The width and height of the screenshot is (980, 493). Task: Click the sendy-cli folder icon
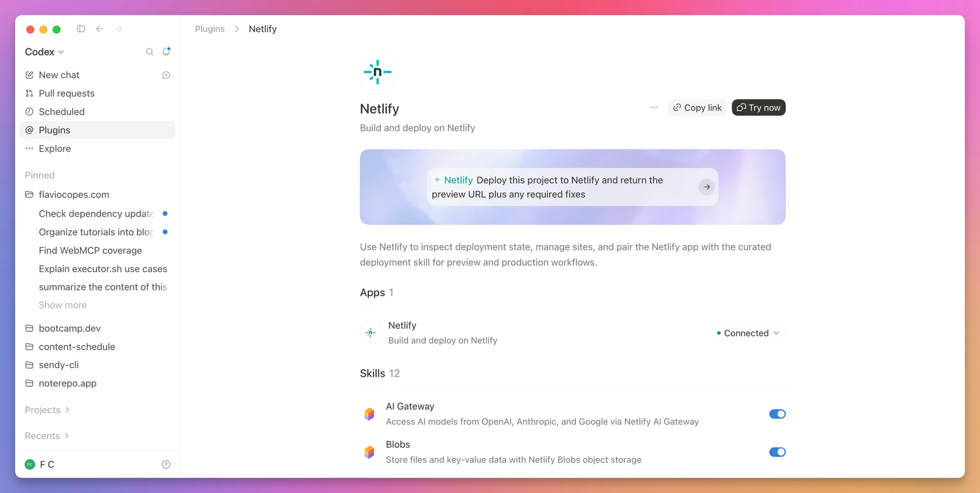pyautogui.click(x=29, y=365)
